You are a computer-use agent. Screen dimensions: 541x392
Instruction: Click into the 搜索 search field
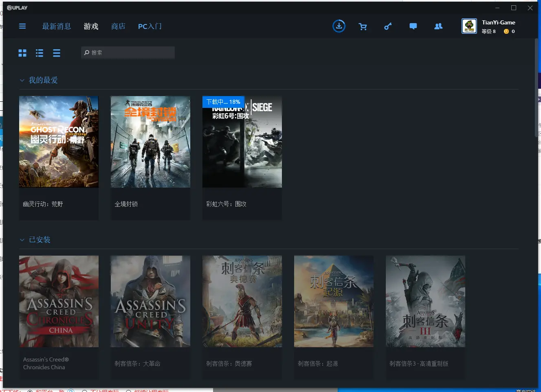click(128, 53)
